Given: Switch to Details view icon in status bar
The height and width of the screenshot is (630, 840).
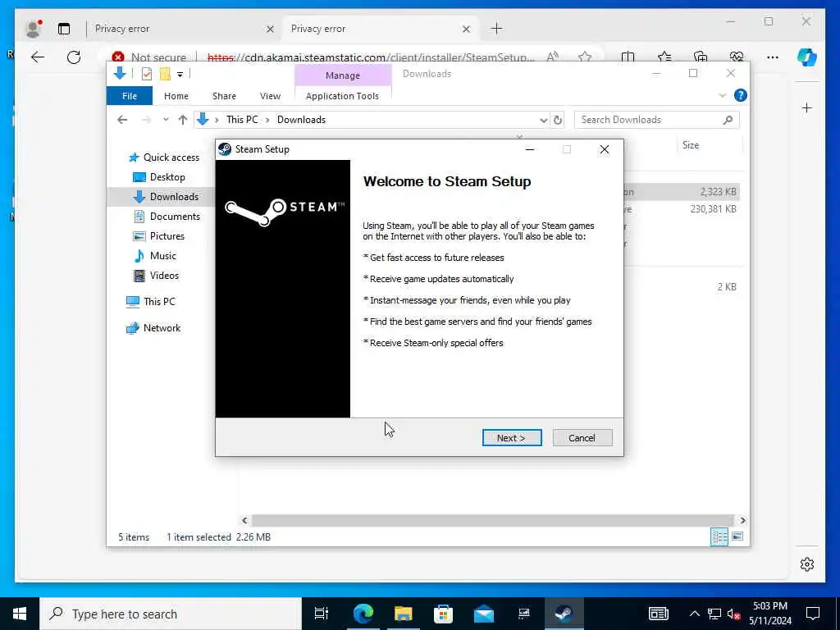Looking at the screenshot, I should [x=719, y=536].
